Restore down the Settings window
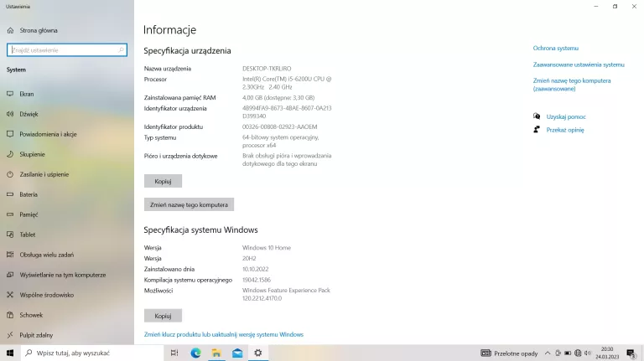This screenshot has width=644, height=361. point(615,6)
